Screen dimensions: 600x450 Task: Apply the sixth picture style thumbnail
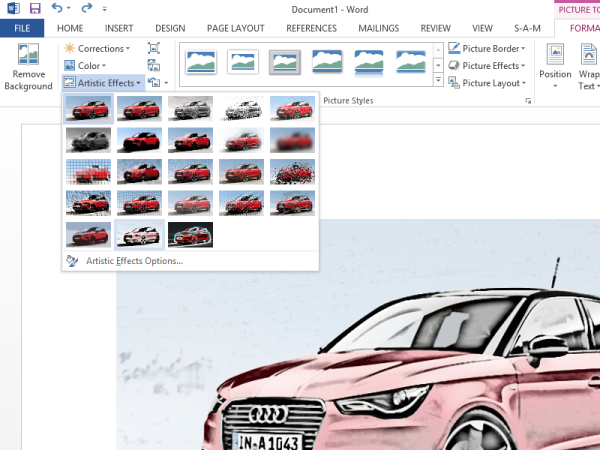point(411,62)
